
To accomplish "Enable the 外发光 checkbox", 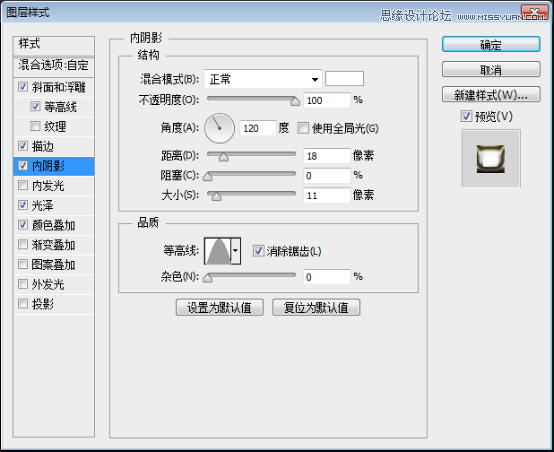I will (x=23, y=284).
